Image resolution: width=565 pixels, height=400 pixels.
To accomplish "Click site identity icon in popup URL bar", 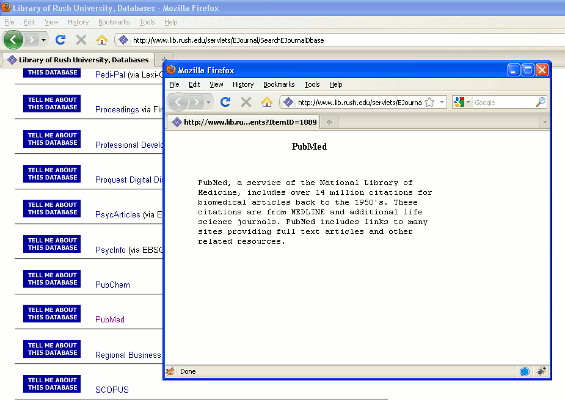I will pos(288,102).
